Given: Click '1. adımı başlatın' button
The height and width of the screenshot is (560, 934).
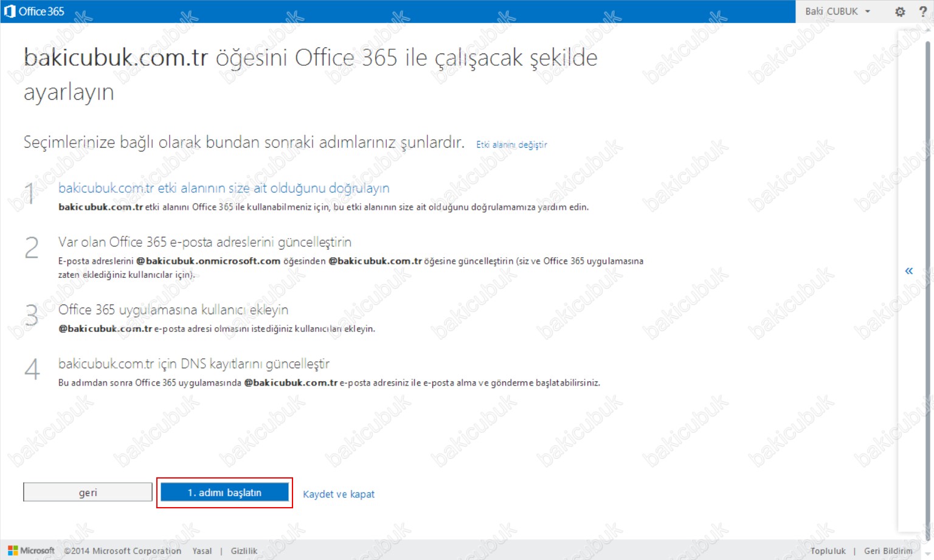Looking at the screenshot, I should coord(224,493).
